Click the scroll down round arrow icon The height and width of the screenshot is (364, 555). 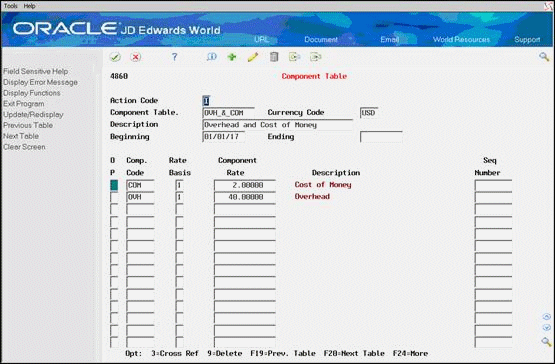point(547,327)
